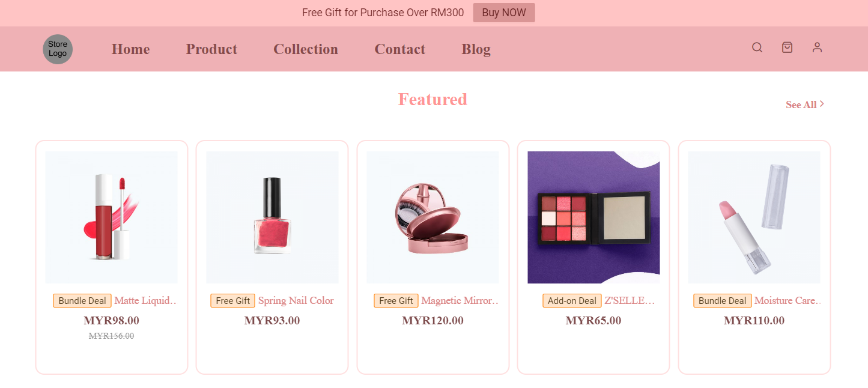Visit the Blog section
Screen dimensions: 868x388
pyautogui.click(x=476, y=49)
